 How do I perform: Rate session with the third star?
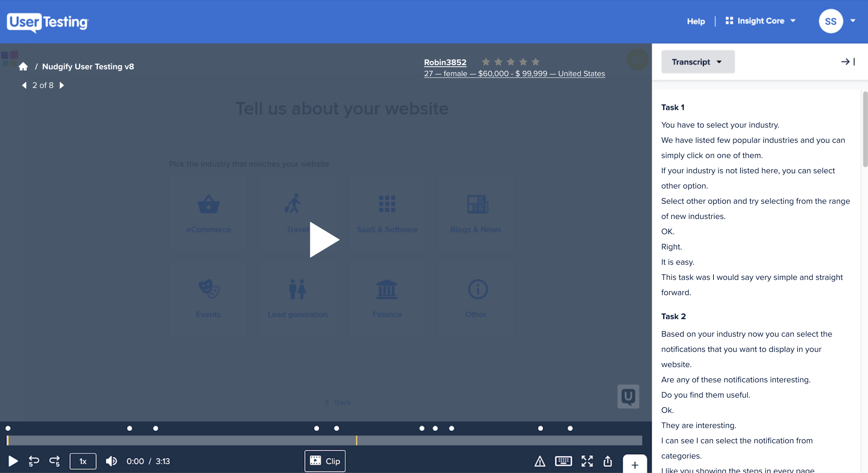[511, 62]
